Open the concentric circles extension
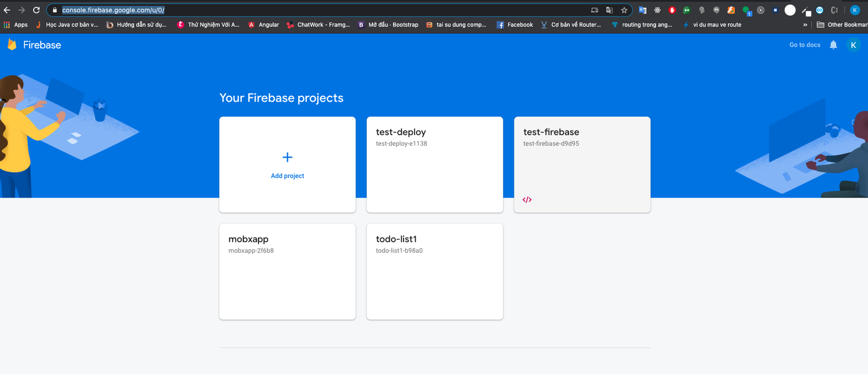868x374 pixels. (x=761, y=10)
